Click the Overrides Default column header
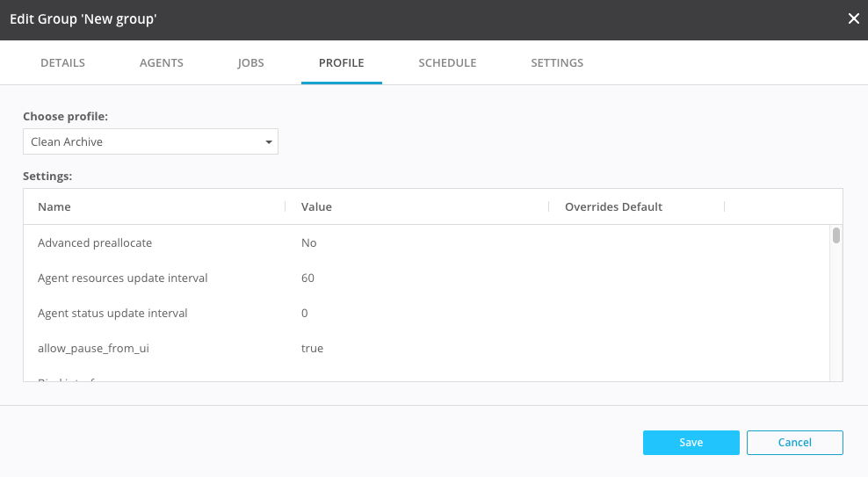Image resolution: width=868 pixels, height=477 pixels. click(x=613, y=207)
